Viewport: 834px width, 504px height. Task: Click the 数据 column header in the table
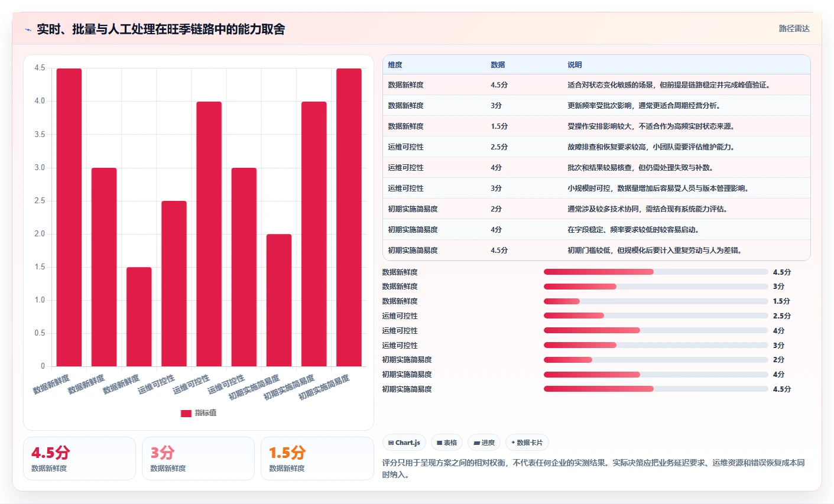click(x=498, y=65)
